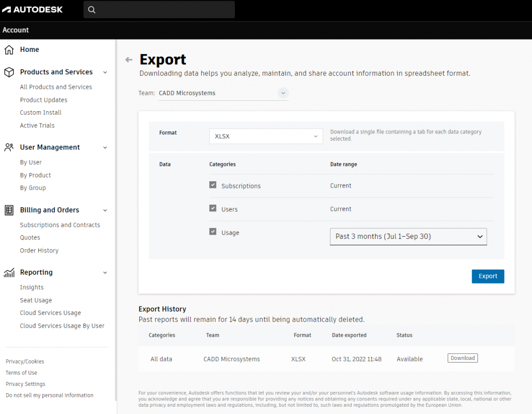Image resolution: width=532 pixels, height=414 pixels.
Task: Click the Home house icon
Action: 9,50
